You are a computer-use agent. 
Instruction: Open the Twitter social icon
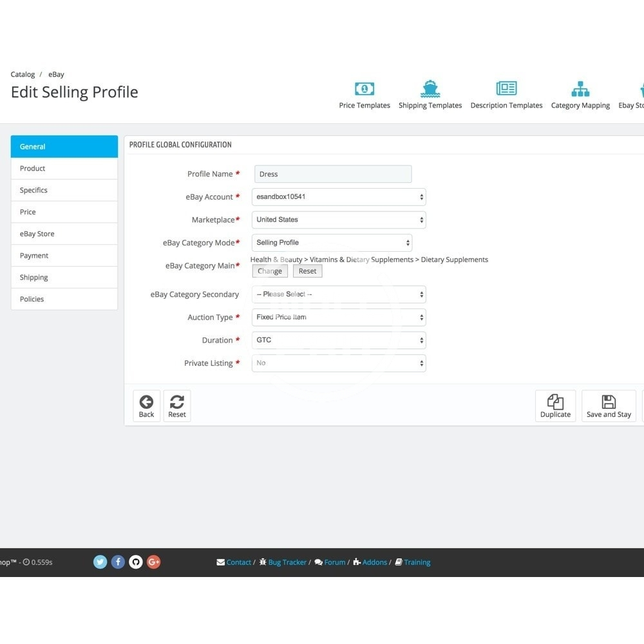(x=100, y=562)
